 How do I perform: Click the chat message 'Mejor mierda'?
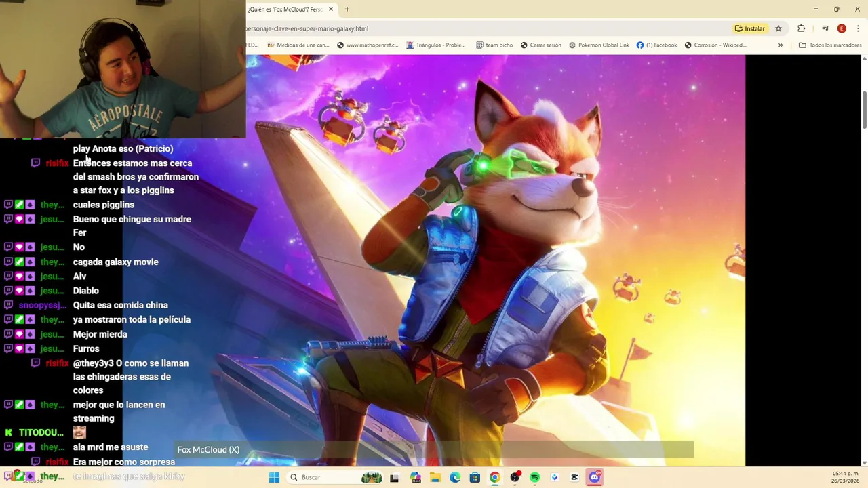coord(100,334)
